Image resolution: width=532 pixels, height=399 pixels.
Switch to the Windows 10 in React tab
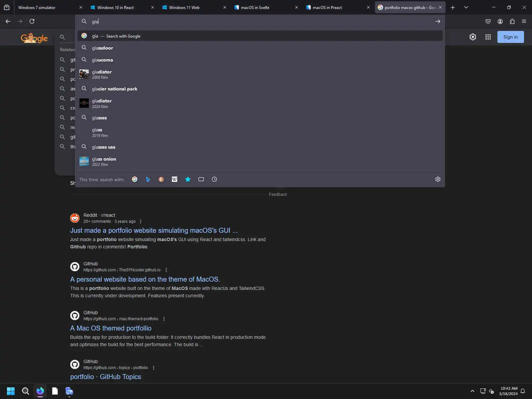coord(122,7)
